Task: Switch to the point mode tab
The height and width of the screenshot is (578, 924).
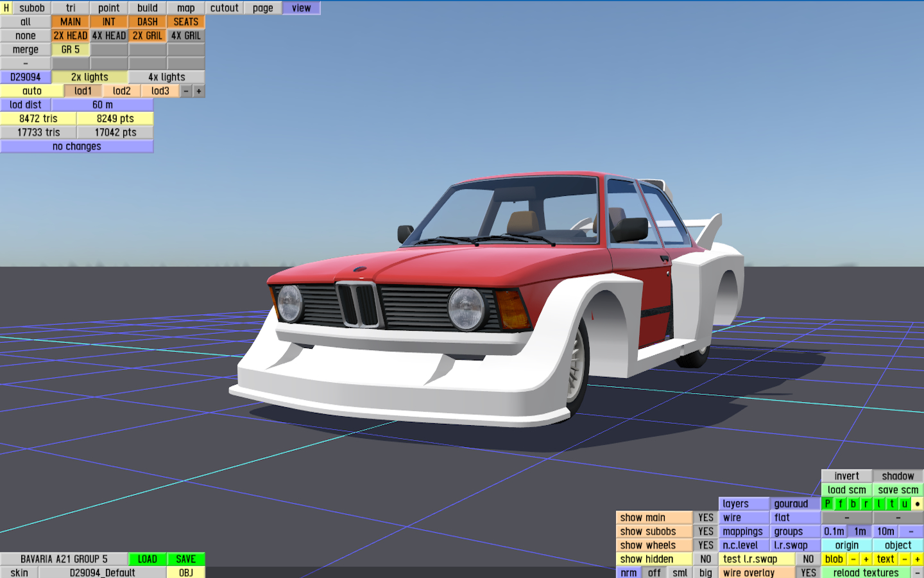Action: tap(109, 8)
